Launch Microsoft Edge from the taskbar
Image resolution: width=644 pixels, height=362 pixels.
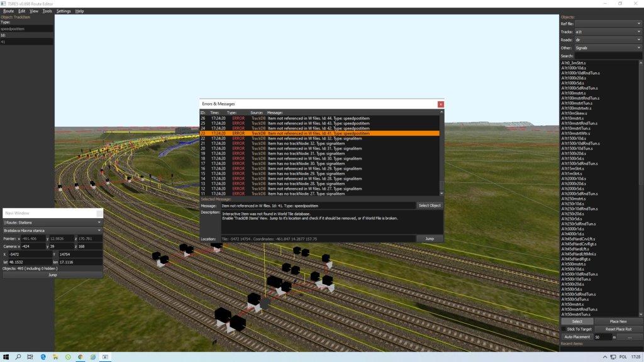coord(43,356)
